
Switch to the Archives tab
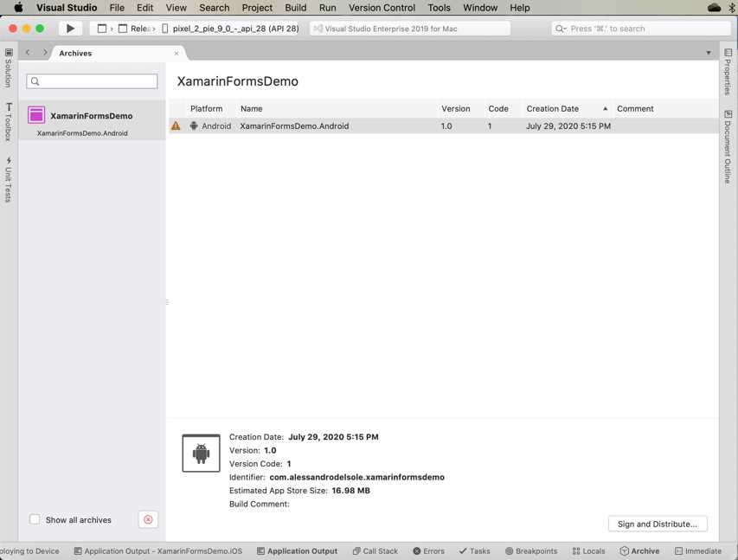[x=75, y=53]
